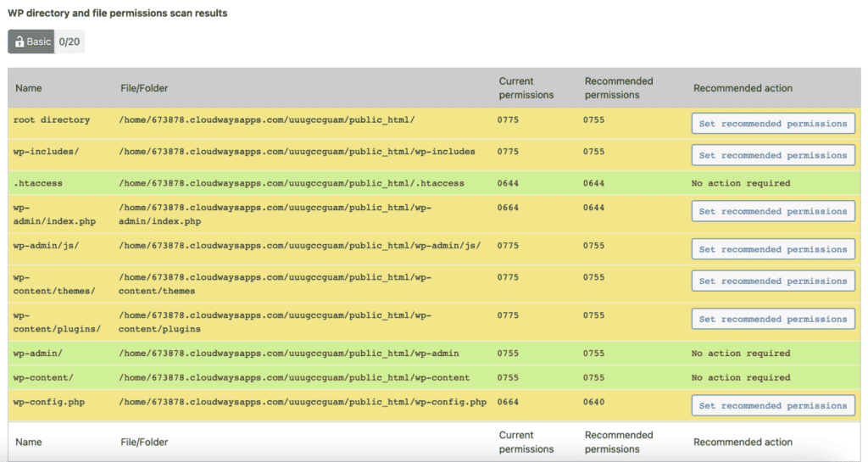Click the wp-content/themes folder path
The width and height of the screenshot is (868, 462).
(275, 284)
